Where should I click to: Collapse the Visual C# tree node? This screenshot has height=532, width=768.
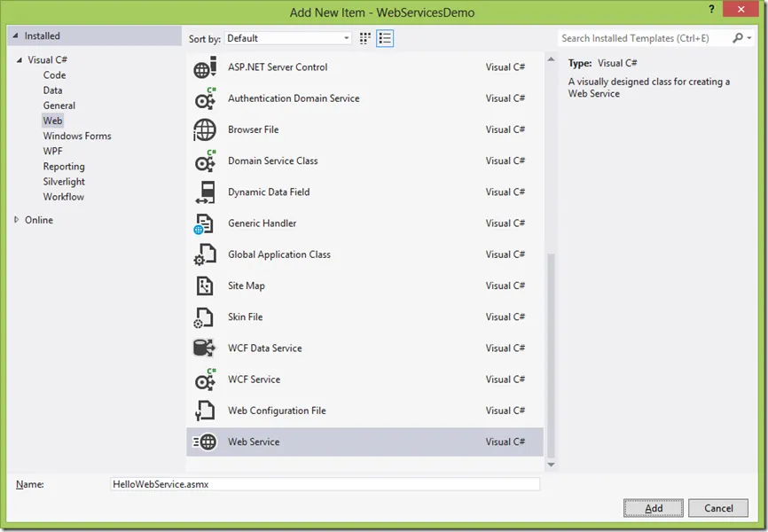[20, 59]
